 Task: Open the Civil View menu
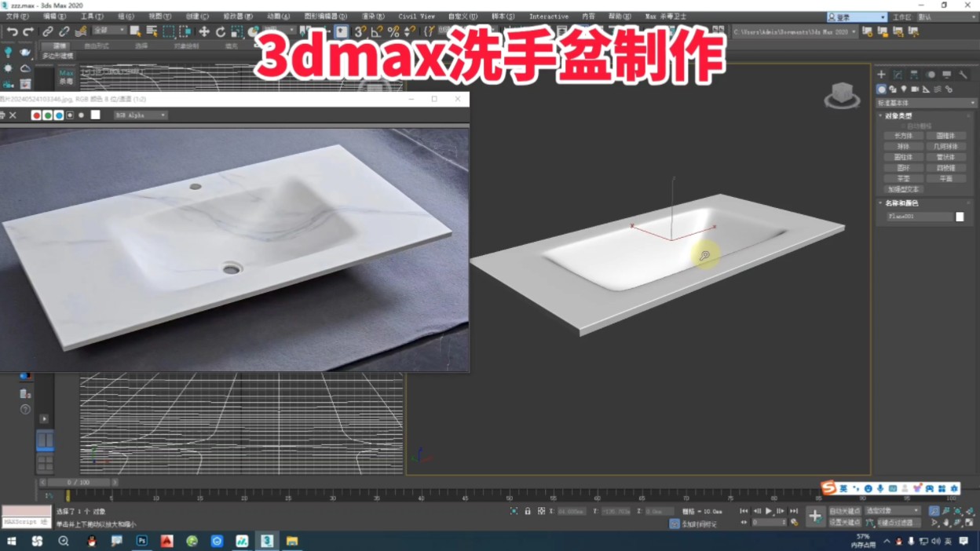point(416,16)
